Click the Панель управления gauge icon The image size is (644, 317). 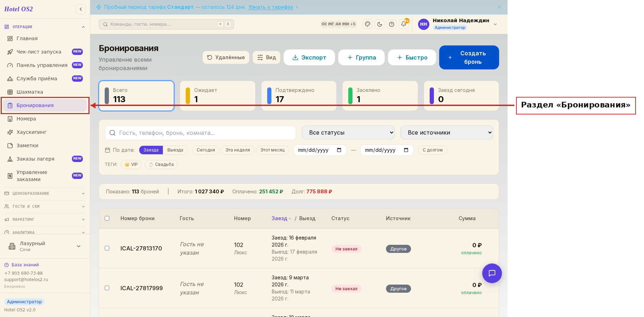pyautogui.click(x=10, y=65)
